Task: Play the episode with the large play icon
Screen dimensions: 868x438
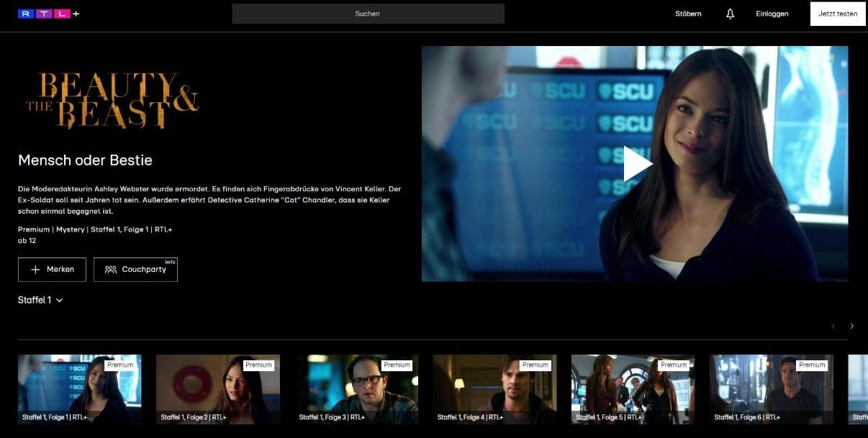Action: click(x=637, y=164)
